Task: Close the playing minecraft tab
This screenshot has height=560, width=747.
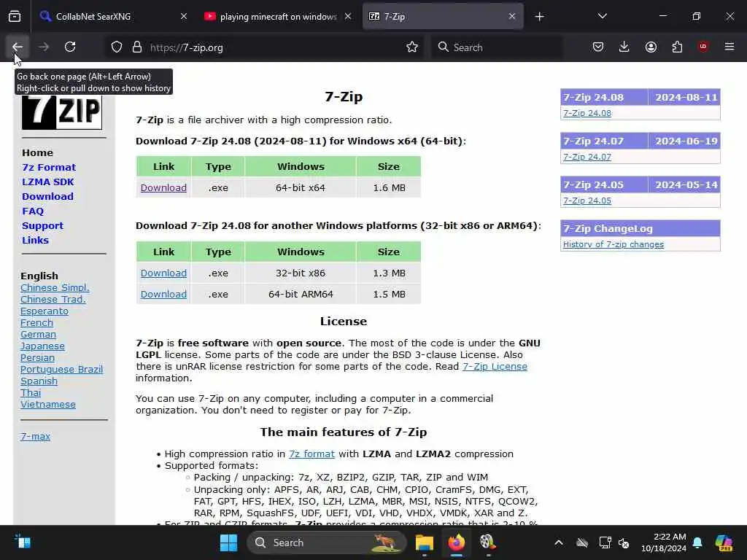Action: coord(348,17)
